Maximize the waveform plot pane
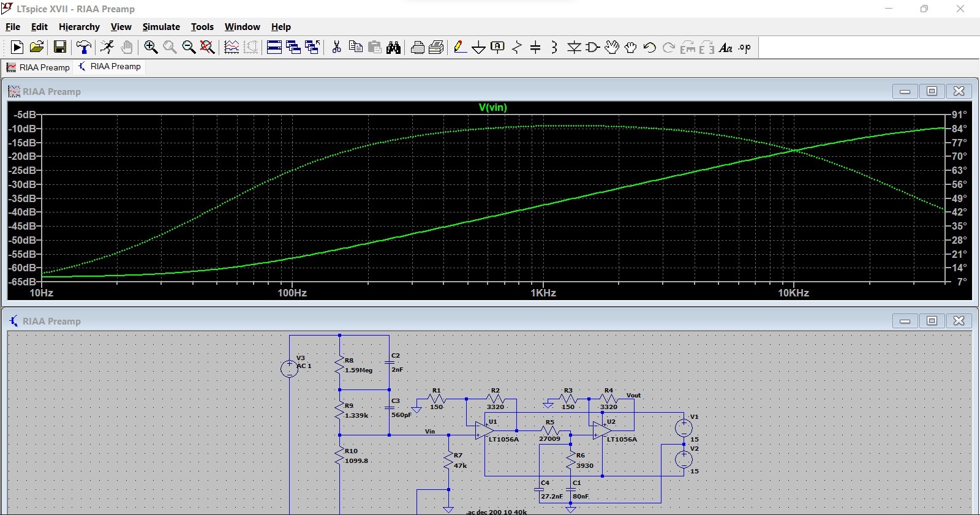The height and width of the screenshot is (515, 980). 932,91
